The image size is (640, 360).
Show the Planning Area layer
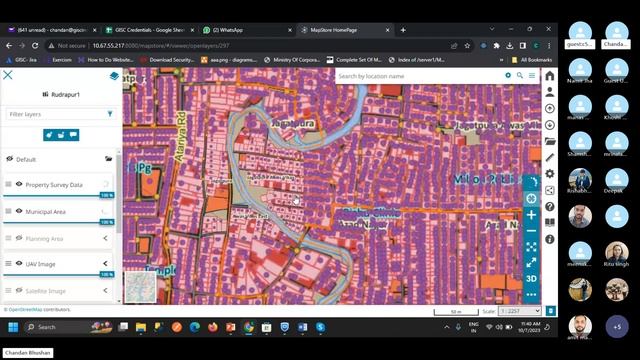pos(19,238)
